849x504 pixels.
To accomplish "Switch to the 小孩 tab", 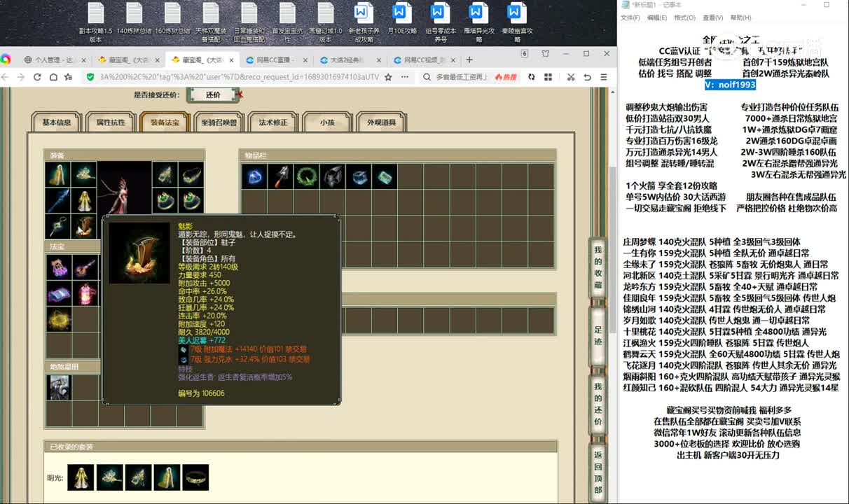I will click(x=327, y=122).
